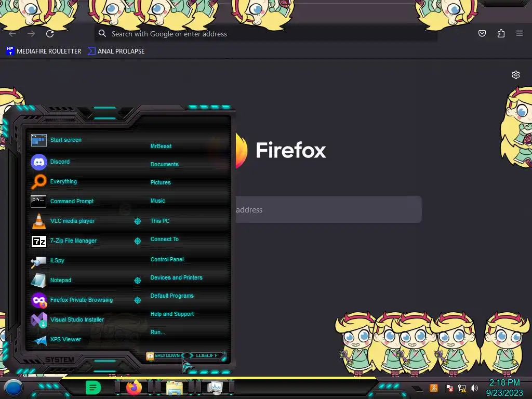Open Music folder
Viewport: 532px width, 399px height.
[x=158, y=201]
